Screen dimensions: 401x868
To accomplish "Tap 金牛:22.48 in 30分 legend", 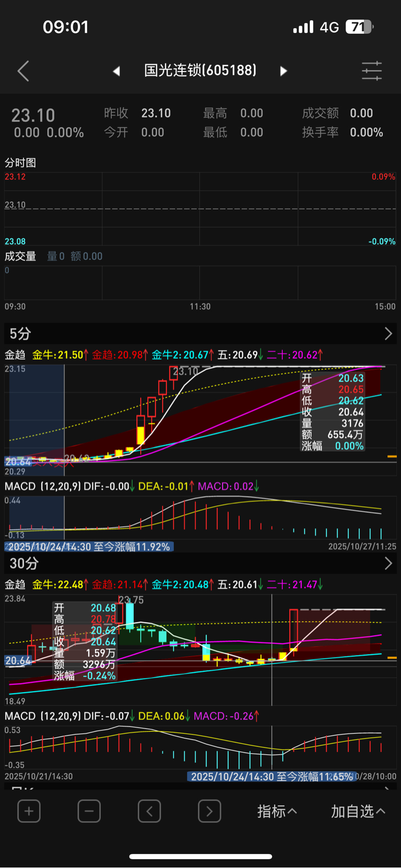I will 60,585.
